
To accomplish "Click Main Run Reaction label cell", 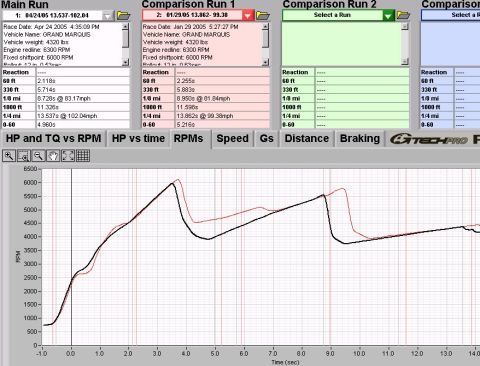I will [x=18, y=72].
